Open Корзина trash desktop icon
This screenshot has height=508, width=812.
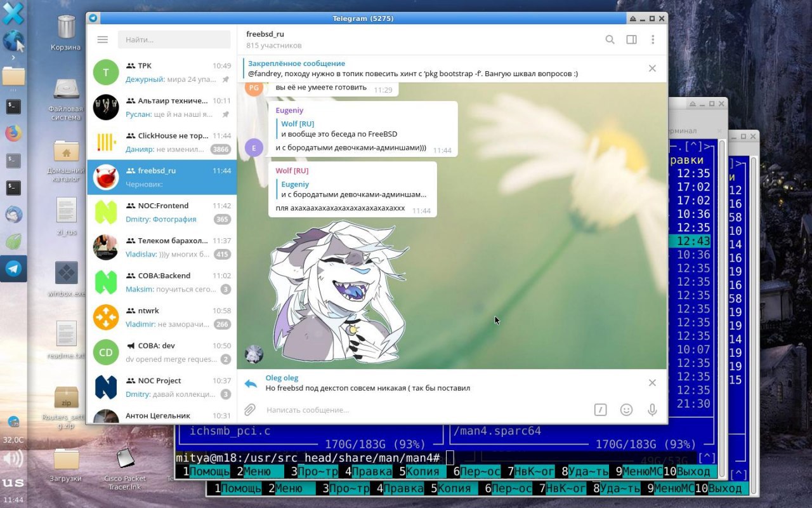pos(66,33)
